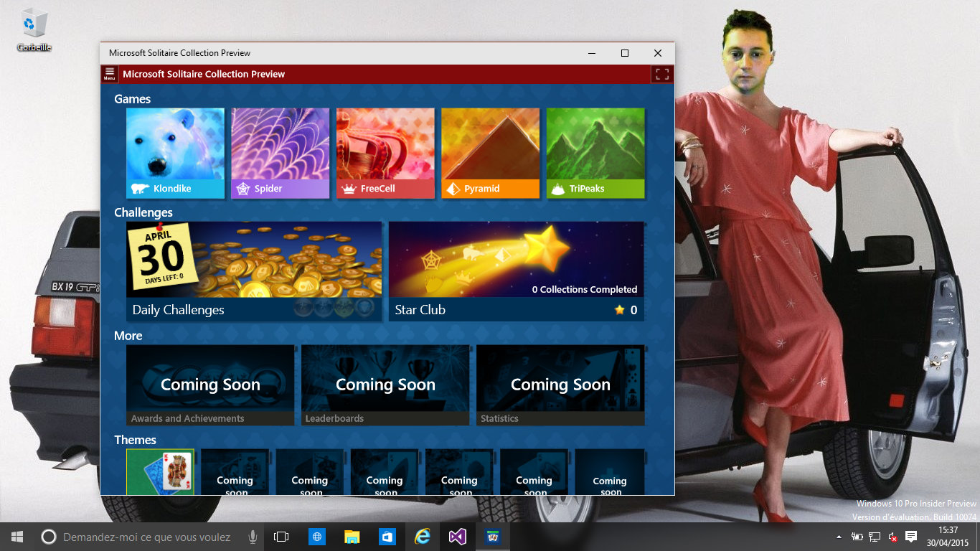Screen dimensions: 980x551
Task: Open the Klondike game tile
Action: (175, 153)
